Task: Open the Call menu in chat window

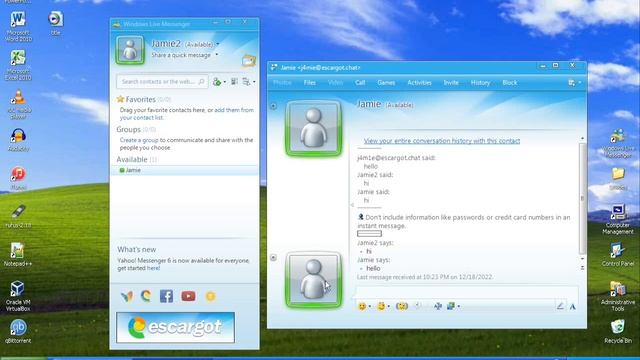Action: pos(360,83)
